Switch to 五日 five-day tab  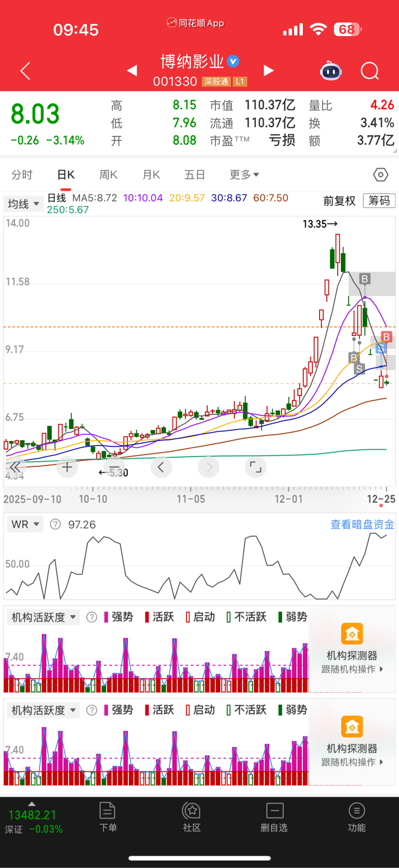point(195,175)
